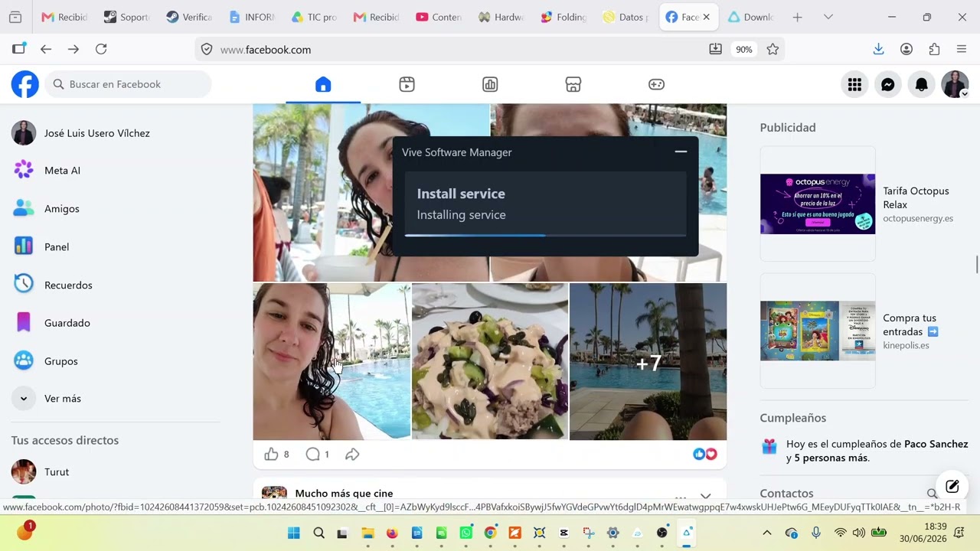Image resolution: width=980 pixels, height=551 pixels.
Task: Reload the Facebook page
Action: click(x=101, y=49)
